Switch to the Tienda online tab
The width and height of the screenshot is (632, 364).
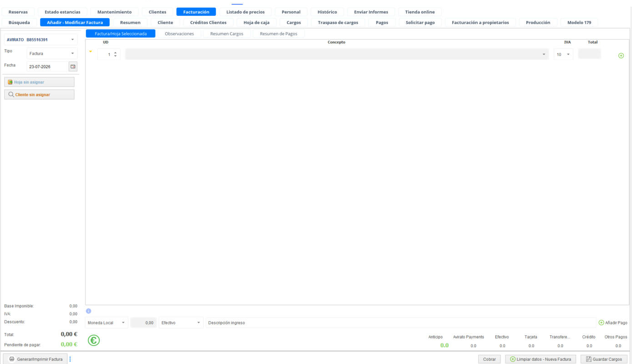click(x=420, y=12)
